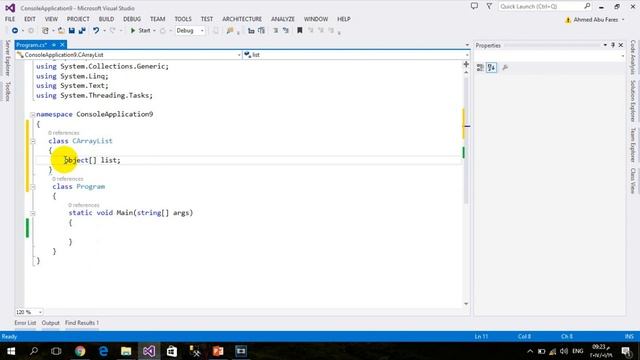Image resolution: width=640 pixels, height=360 pixels.
Task: Open the ARCHITECTURE menu
Action: click(242, 19)
